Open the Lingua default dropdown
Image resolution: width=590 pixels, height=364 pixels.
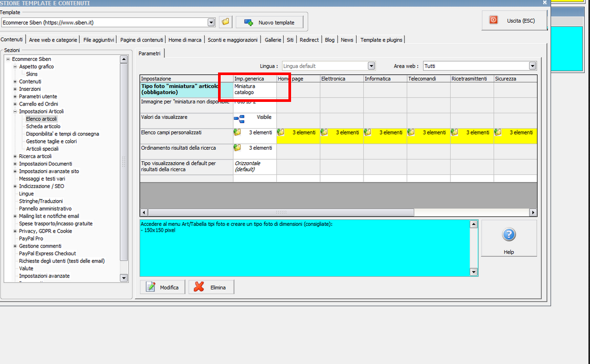[x=371, y=66]
